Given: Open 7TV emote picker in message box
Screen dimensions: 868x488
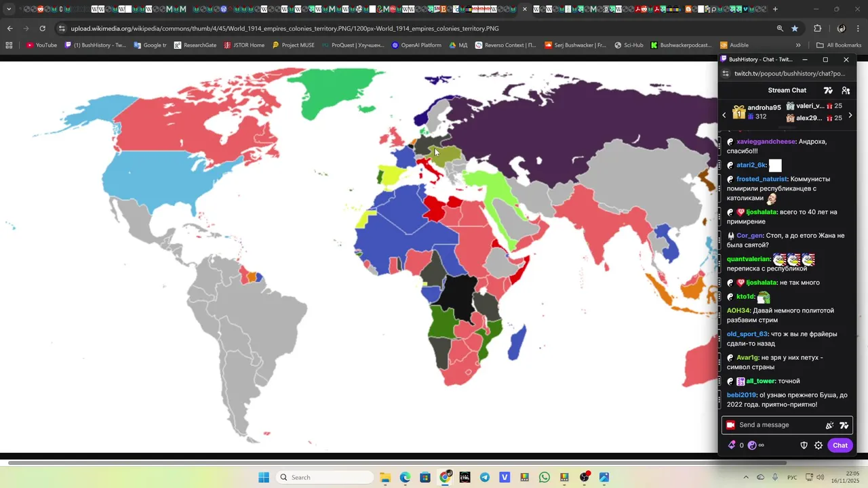Looking at the screenshot, I should (x=844, y=426).
